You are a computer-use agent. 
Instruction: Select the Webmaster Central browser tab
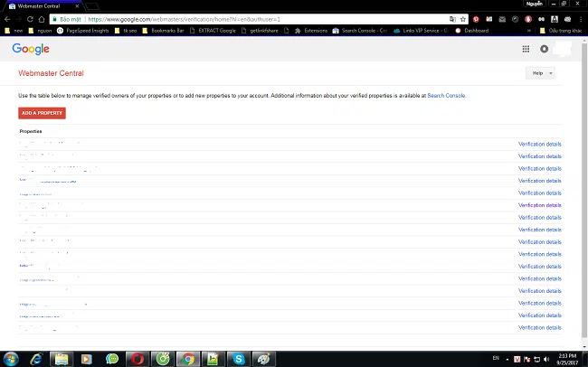tap(43, 6)
